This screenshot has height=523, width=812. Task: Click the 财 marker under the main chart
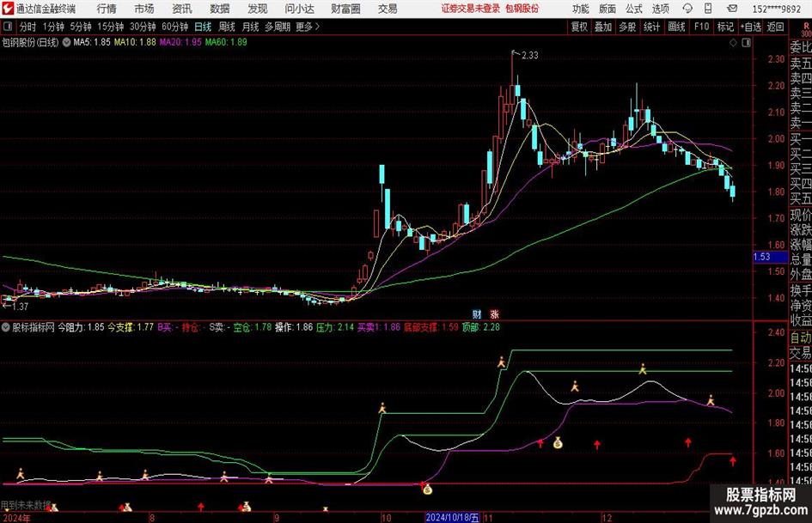coord(477,314)
